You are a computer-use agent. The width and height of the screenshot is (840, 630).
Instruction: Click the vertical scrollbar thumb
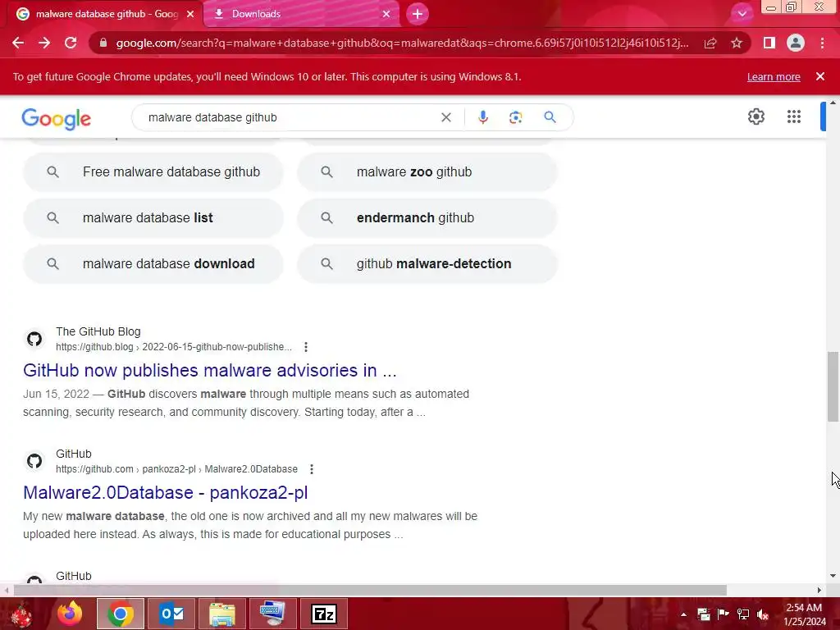(x=833, y=386)
